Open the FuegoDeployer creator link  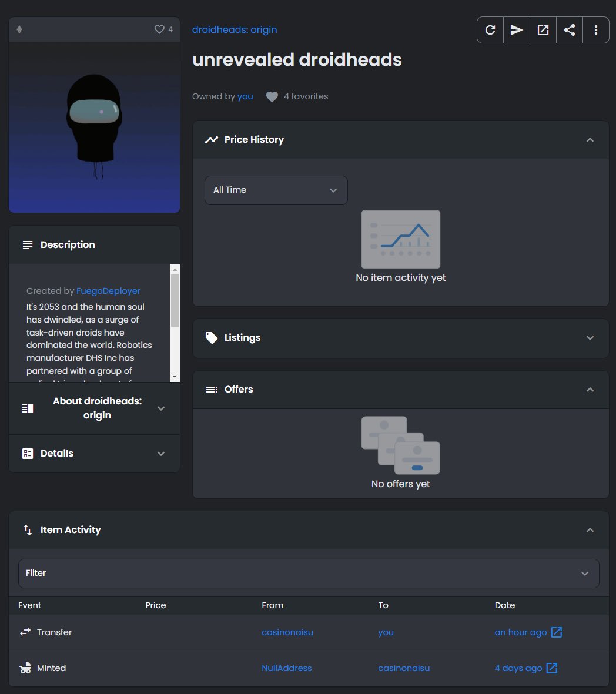(x=108, y=291)
